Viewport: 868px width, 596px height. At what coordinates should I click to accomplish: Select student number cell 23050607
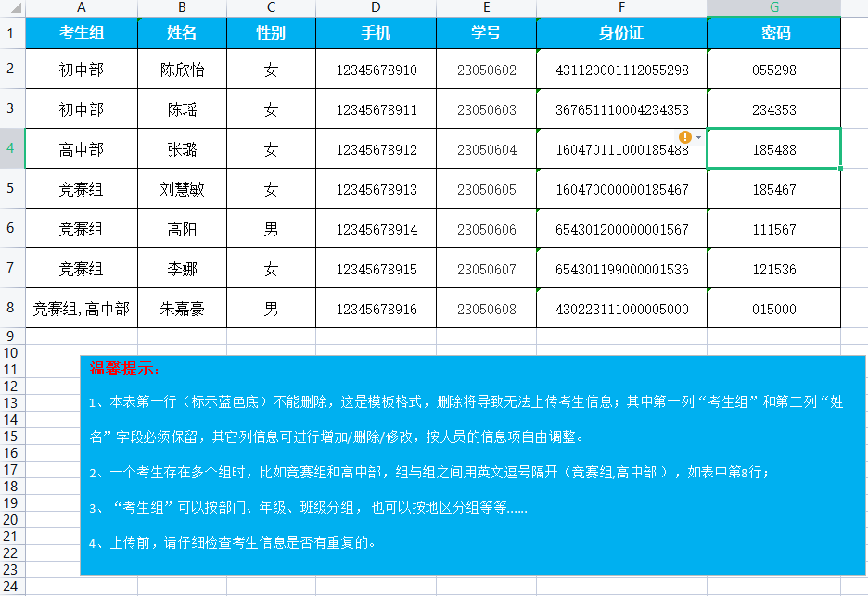coord(487,269)
